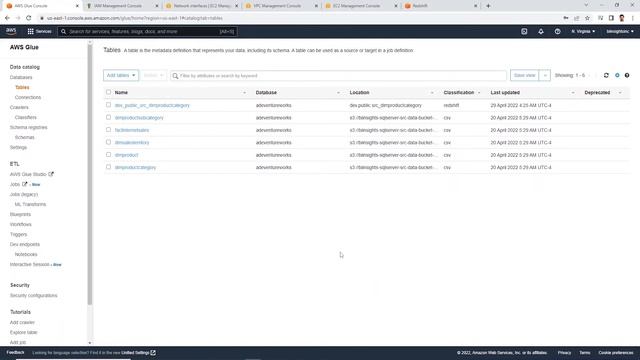Open the N. Virginia region selector

(x=583, y=31)
